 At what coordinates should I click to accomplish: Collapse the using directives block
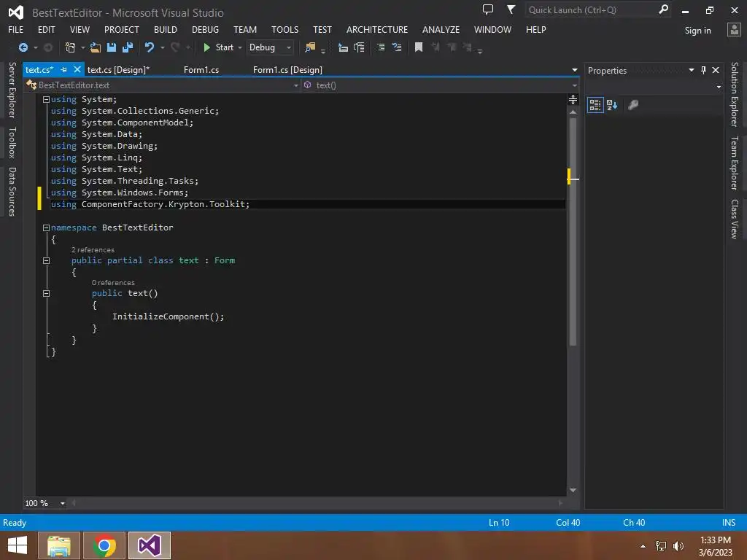tap(46, 99)
